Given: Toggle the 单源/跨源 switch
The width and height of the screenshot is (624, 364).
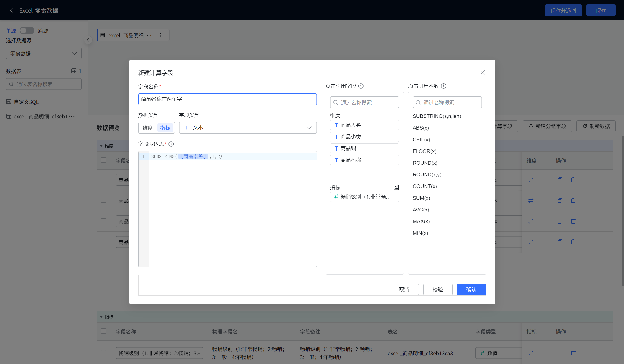Looking at the screenshot, I should tap(27, 30).
